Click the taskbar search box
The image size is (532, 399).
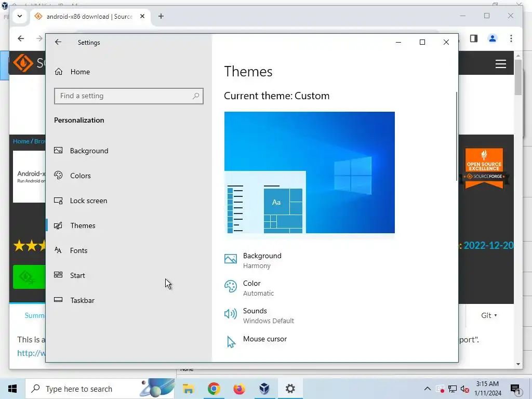[x=100, y=389]
